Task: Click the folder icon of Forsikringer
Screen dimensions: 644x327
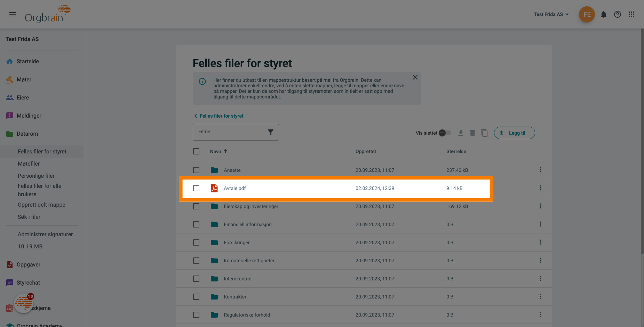Action: coord(214,242)
